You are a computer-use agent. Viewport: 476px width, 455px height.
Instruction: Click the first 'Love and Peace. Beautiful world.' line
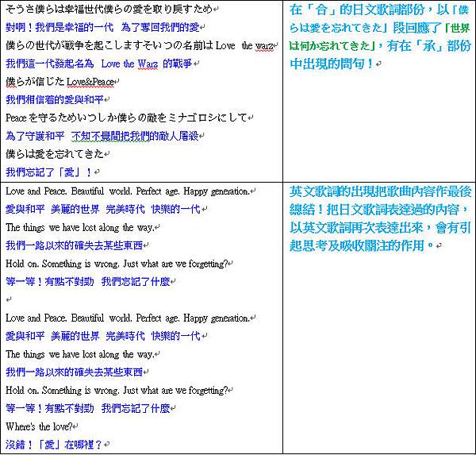pyautogui.click(x=128, y=191)
